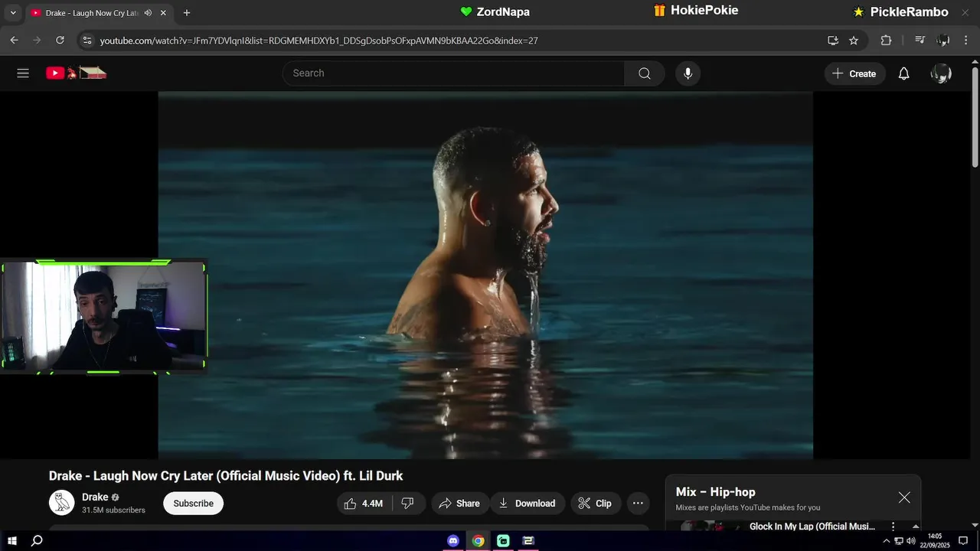Screen dimensions: 980x551
Task: Bookmark this page with star icon
Action: 854,41
